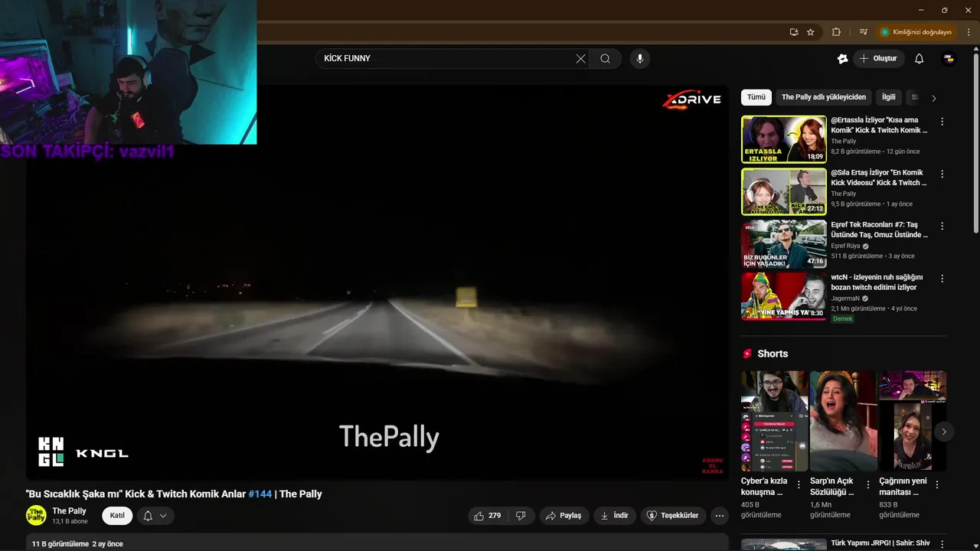The width and height of the screenshot is (980, 551).
Task: Open the wtcN video thumbnail
Action: click(784, 296)
